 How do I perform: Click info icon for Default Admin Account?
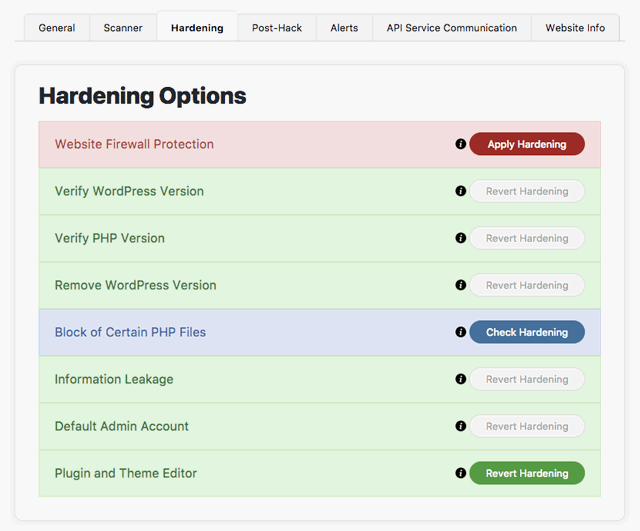tap(460, 426)
